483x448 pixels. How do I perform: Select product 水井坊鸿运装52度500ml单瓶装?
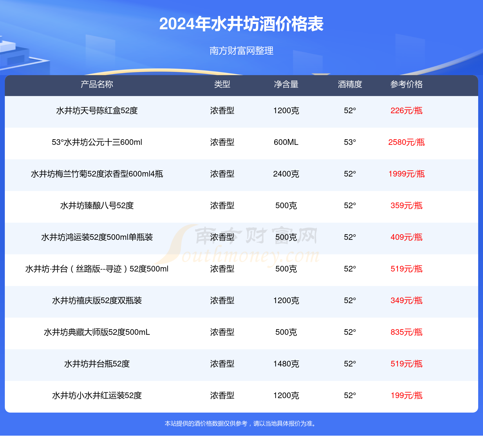pyautogui.click(x=97, y=237)
